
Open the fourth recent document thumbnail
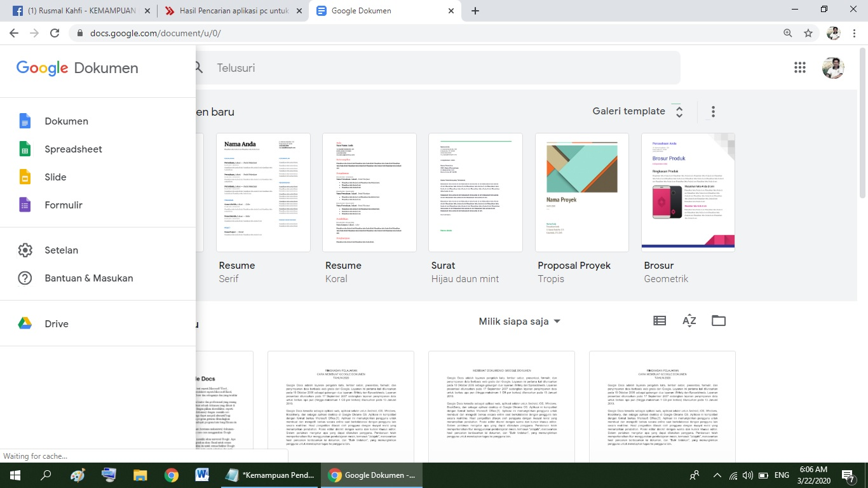pos(662,407)
